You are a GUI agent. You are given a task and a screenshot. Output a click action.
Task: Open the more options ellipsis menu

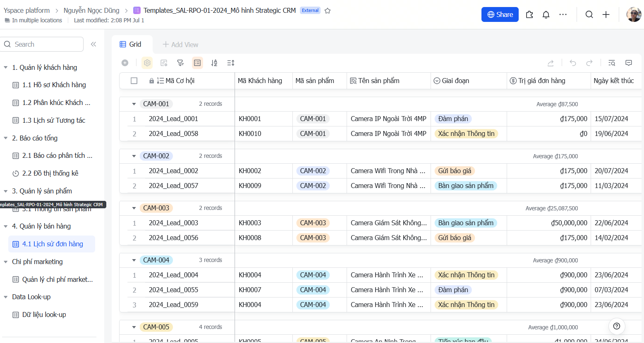tap(563, 14)
